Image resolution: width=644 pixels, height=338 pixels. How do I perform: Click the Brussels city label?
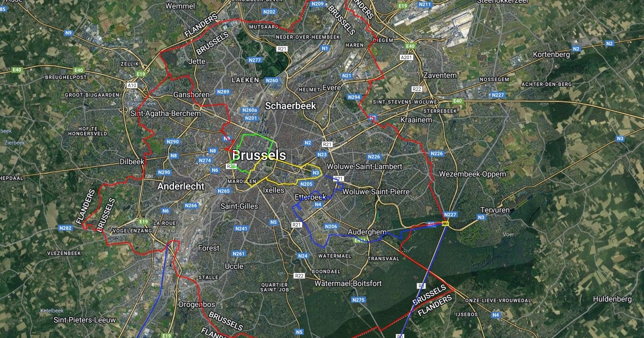259,156
